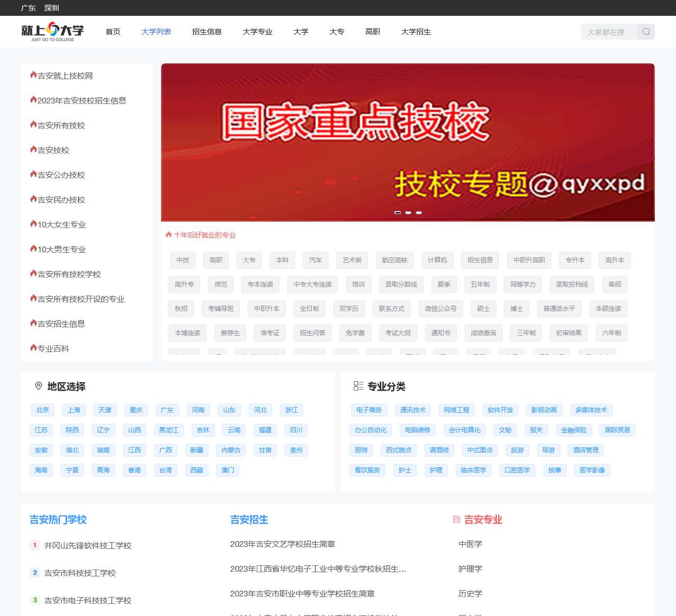Screen dimensions: 676x616
Task: Click flame icon beside 10大男生专业
Action: pyautogui.click(x=33, y=249)
